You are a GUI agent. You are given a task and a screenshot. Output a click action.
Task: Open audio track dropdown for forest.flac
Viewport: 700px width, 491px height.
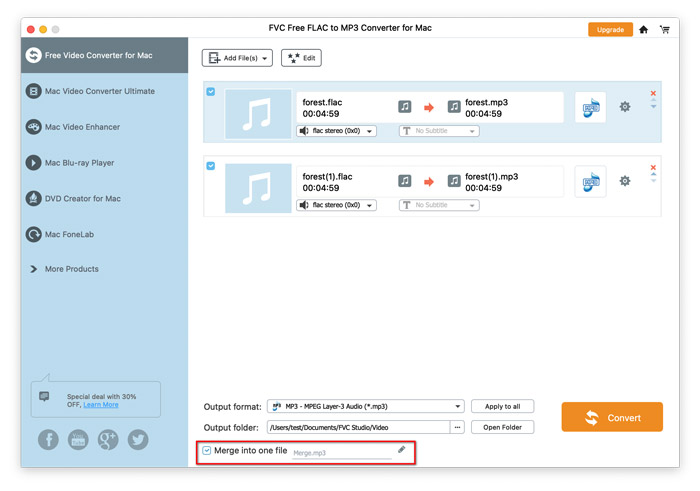(336, 131)
